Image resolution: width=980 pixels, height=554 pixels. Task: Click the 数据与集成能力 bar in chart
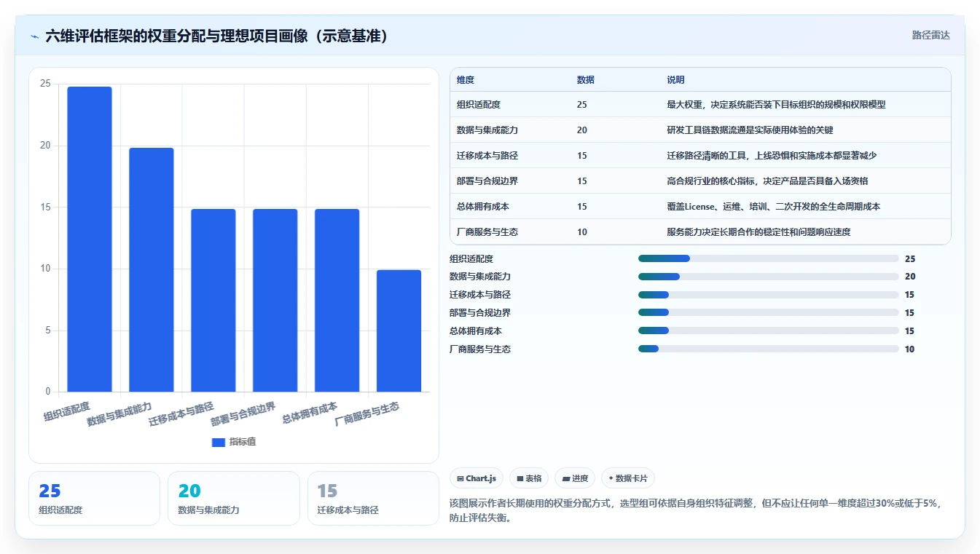[152, 269]
